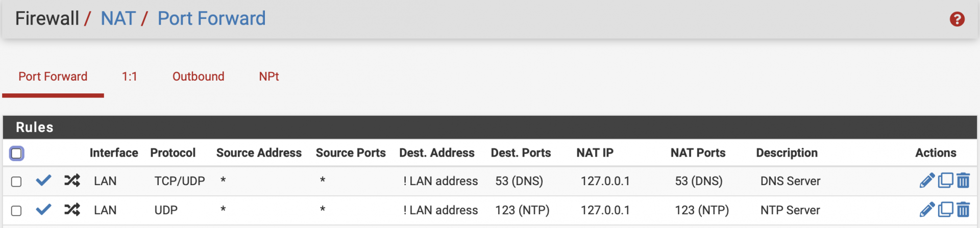This screenshot has height=228, width=980.
Task: Edit the DNS Server rule with pencil icon
Action: (927, 181)
